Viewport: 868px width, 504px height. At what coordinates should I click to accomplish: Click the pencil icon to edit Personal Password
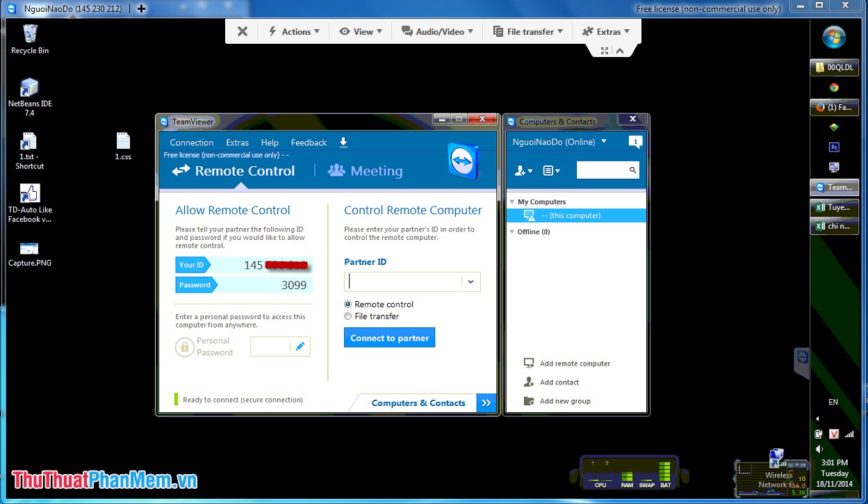point(301,346)
